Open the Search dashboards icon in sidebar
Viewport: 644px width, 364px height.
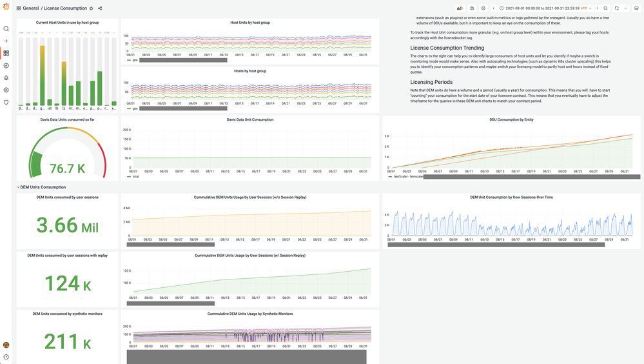(x=6, y=29)
